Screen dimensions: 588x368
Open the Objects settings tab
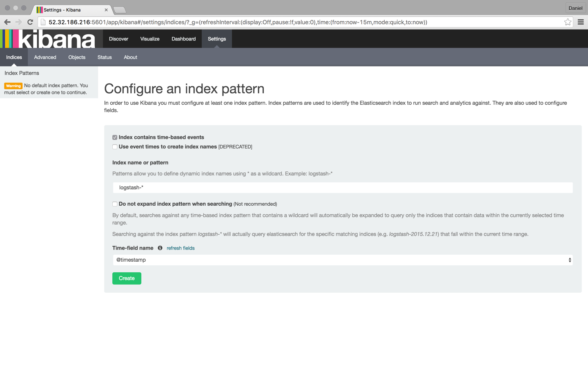[x=76, y=57]
